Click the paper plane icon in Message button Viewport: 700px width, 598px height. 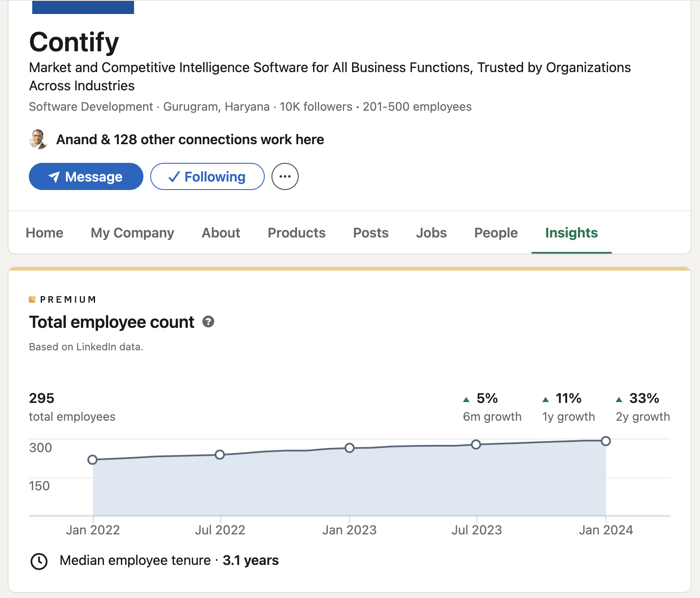pos(54,176)
